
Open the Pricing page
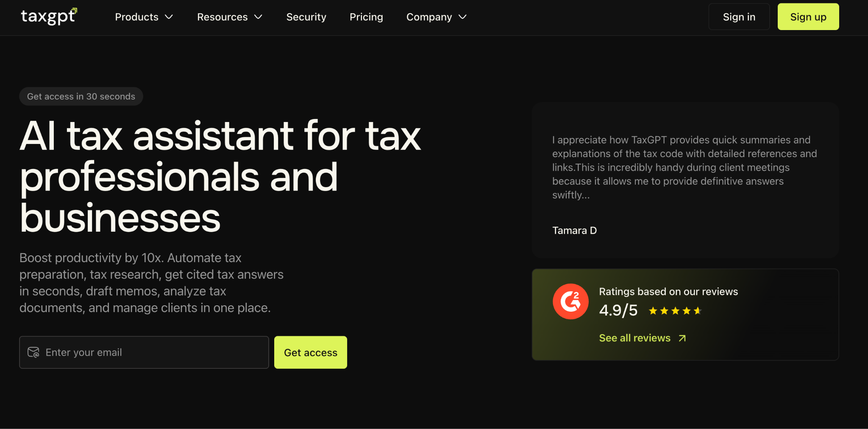click(366, 17)
